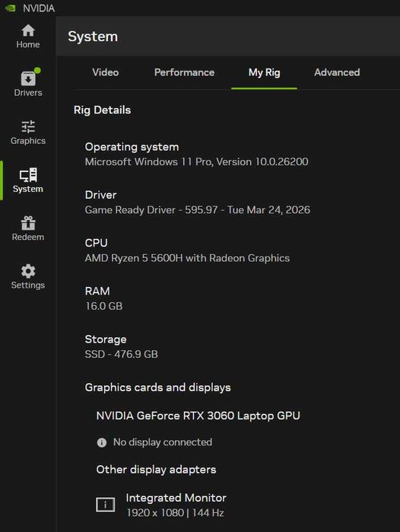The width and height of the screenshot is (400, 532).
Task: Click the NVIDIA logo in title bar
Action: point(11,8)
